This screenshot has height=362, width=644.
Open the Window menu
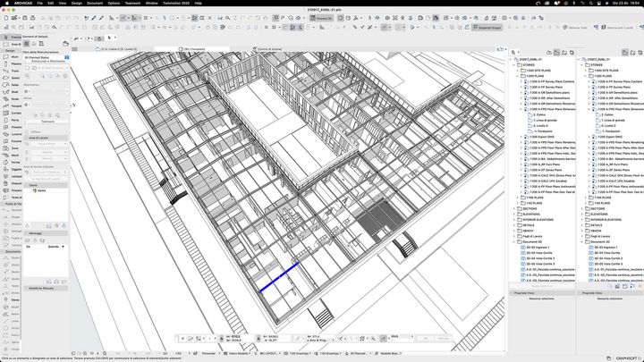pos(151,3)
